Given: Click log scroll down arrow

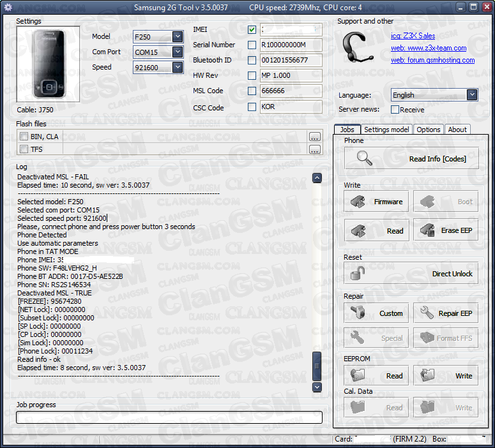Looking at the screenshot, I should pyautogui.click(x=317, y=387).
